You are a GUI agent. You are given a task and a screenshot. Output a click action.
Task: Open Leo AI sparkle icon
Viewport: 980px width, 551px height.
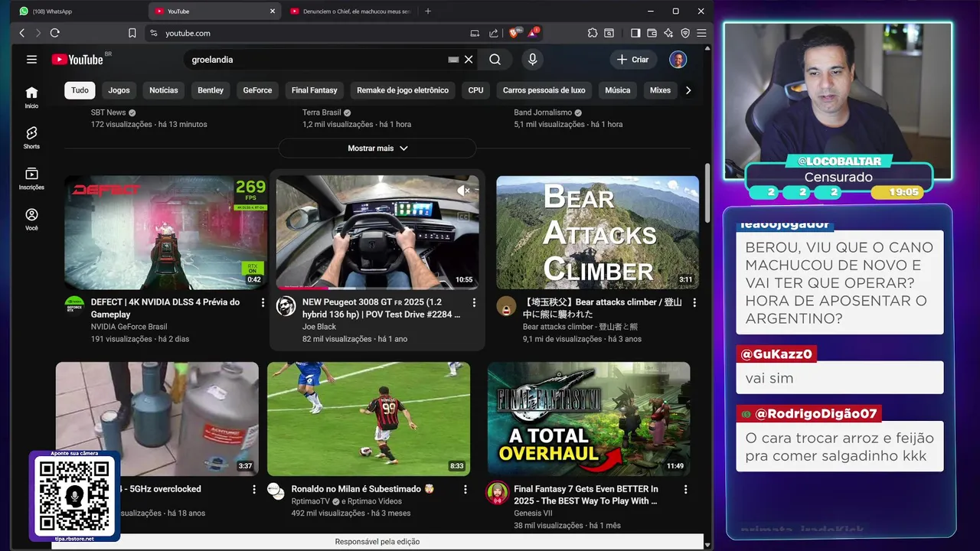click(x=668, y=33)
